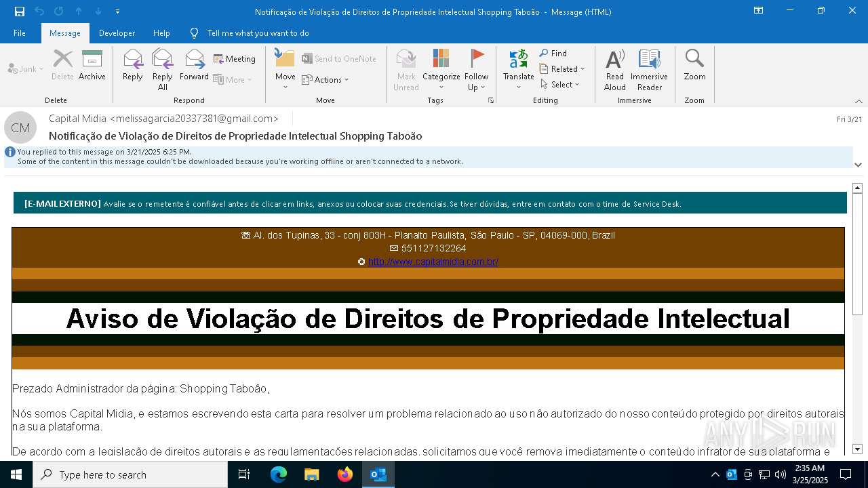The image size is (868, 488).
Task: Expand the More respond options
Action: (233, 79)
